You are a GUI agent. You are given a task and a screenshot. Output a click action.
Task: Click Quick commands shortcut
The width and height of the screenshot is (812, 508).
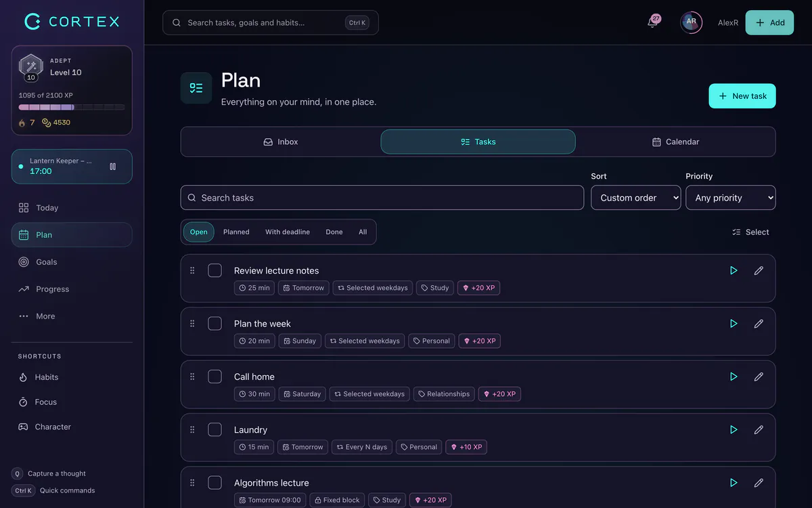tap(53, 490)
